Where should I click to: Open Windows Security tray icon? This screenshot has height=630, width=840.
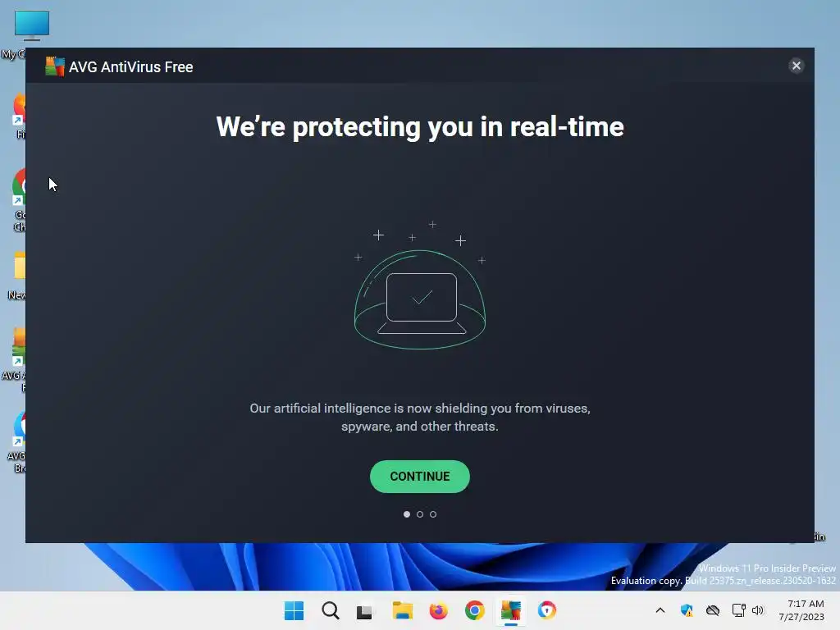(687, 610)
